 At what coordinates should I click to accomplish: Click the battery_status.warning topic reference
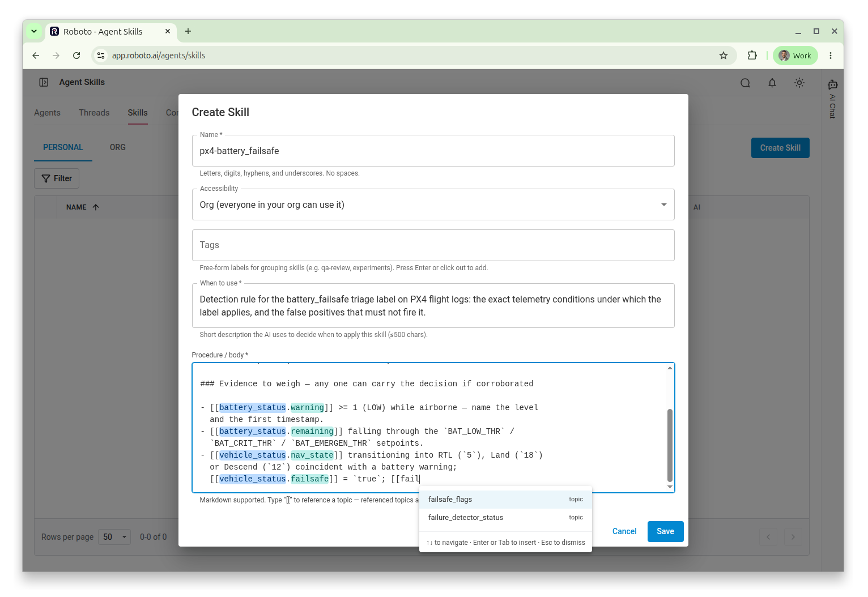pyautogui.click(x=271, y=408)
